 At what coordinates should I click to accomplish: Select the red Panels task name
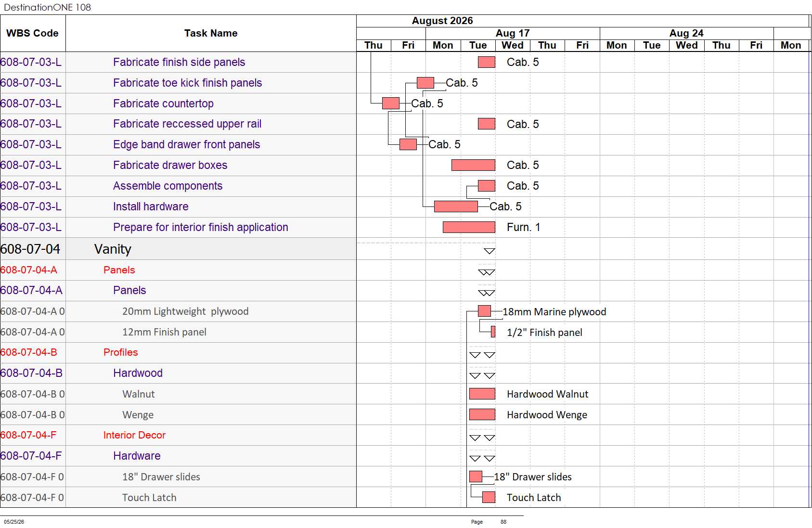coord(119,270)
